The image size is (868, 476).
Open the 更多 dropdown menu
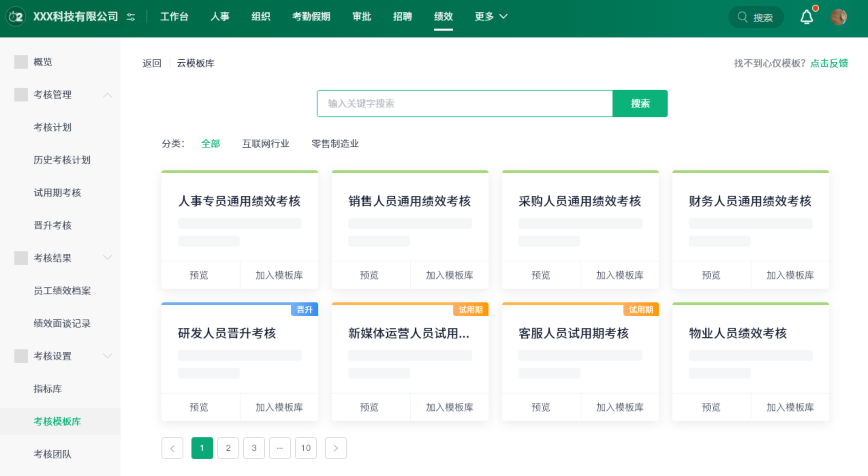coord(491,16)
